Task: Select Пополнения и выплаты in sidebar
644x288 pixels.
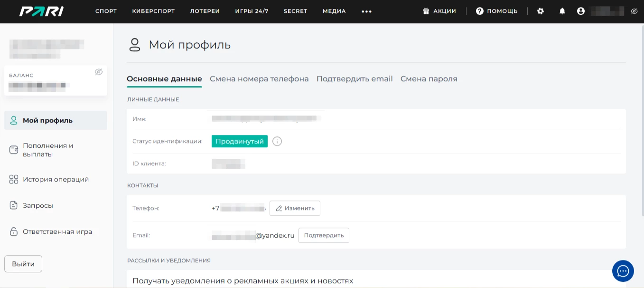Action: (48, 150)
